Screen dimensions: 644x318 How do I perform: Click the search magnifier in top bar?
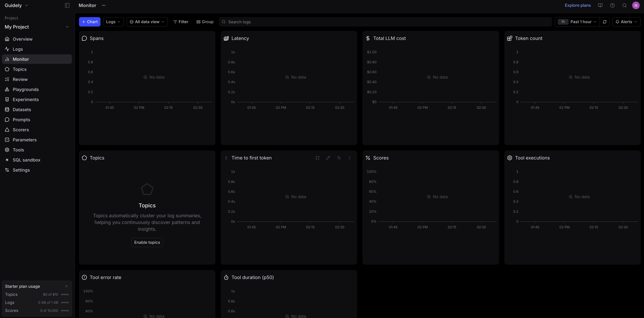click(624, 6)
